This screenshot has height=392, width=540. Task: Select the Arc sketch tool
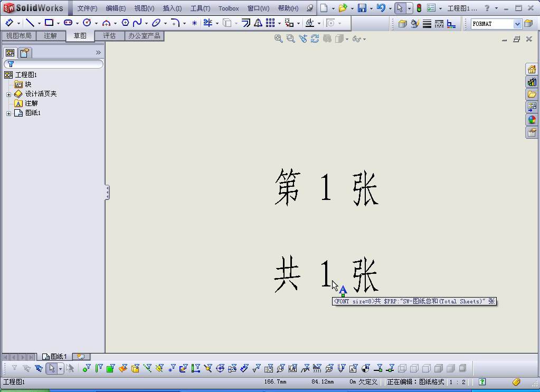pyautogui.click(x=107, y=23)
